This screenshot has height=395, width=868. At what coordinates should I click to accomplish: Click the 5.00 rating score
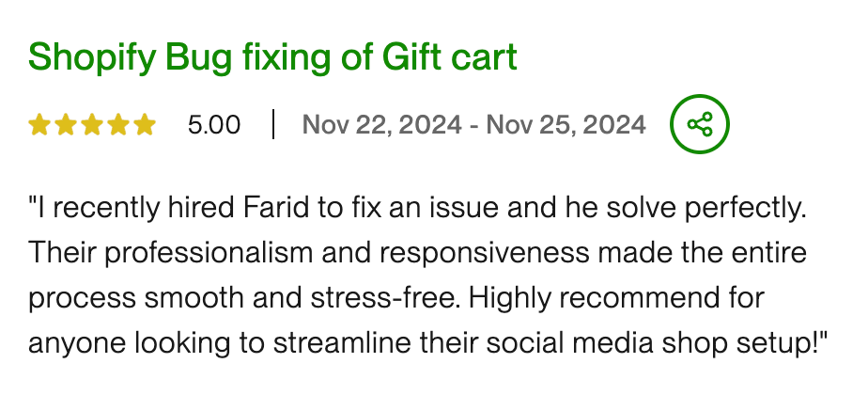tap(214, 124)
